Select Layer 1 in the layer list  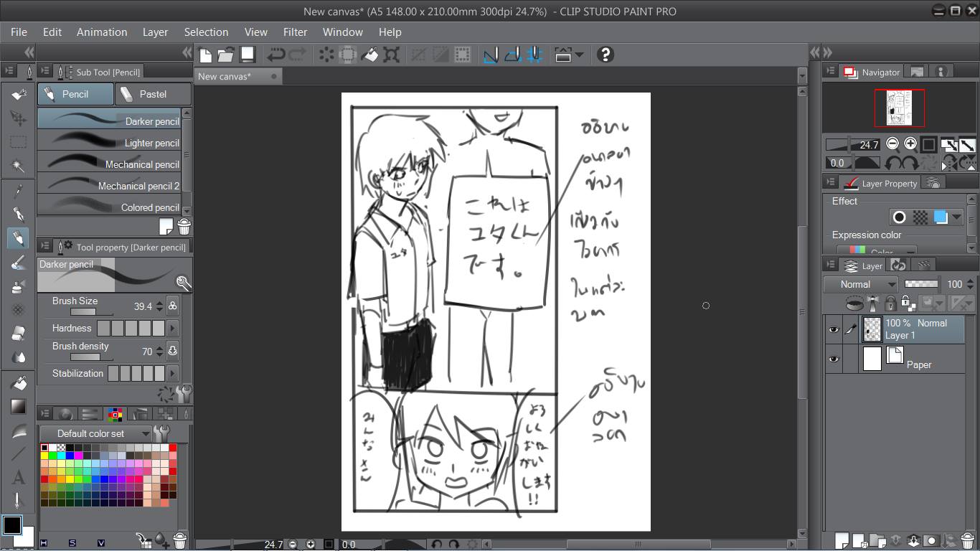(x=895, y=329)
